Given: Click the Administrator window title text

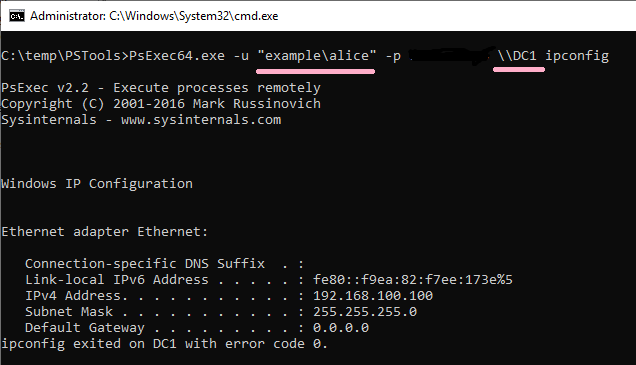Looking at the screenshot, I should click(154, 16).
